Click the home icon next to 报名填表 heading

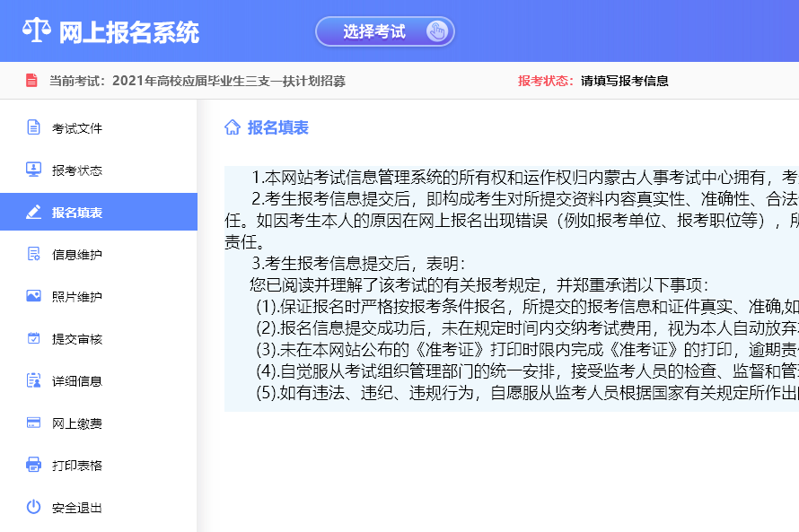tap(233, 127)
